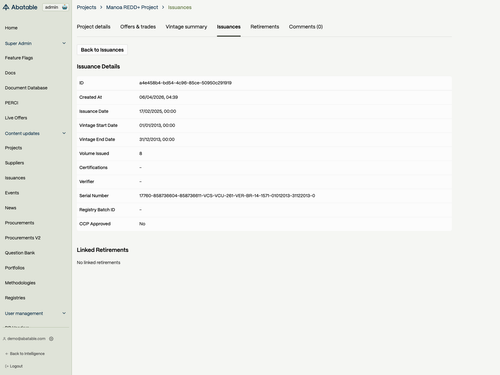Click the Vintage End Date value 31/12/2013

(157, 139)
